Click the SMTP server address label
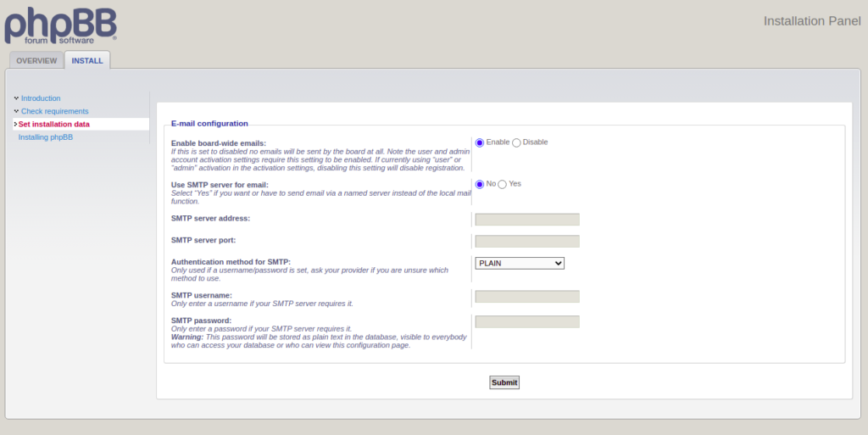Screen dimensions: 868x435 [210, 218]
